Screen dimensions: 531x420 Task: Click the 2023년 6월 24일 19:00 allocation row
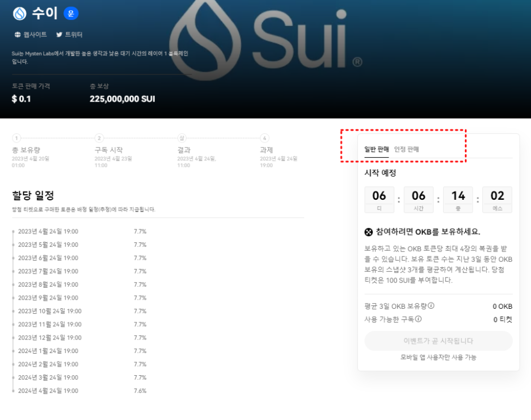pyautogui.click(x=79, y=258)
